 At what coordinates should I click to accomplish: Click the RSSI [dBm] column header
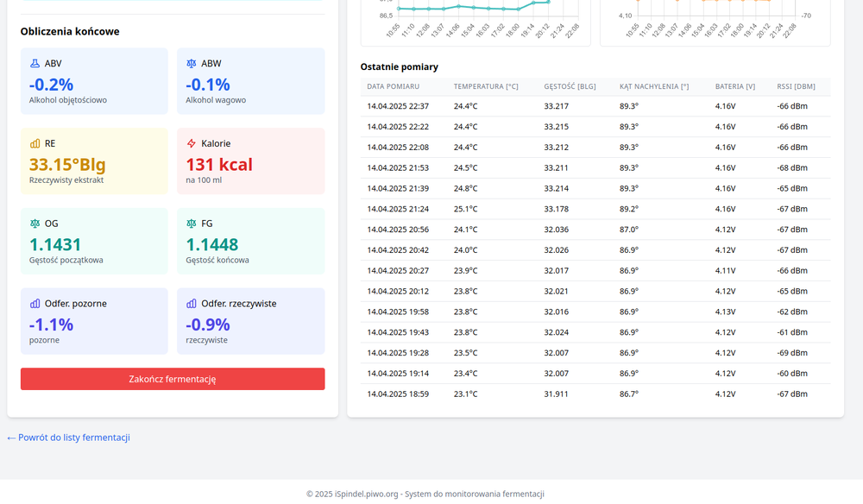tap(796, 86)
